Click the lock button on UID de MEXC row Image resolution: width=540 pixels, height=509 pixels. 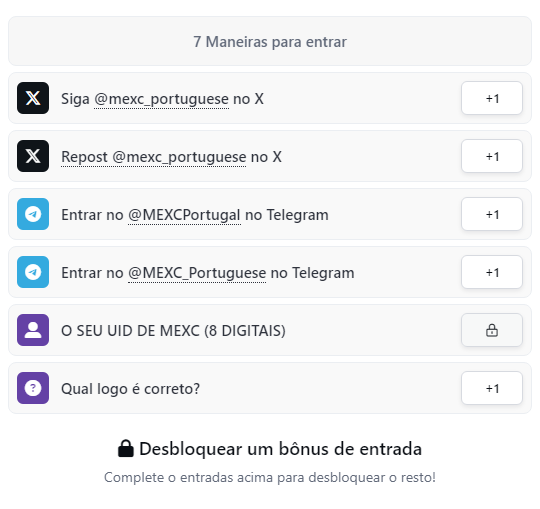pyautogui.click(x=492, y=330)
